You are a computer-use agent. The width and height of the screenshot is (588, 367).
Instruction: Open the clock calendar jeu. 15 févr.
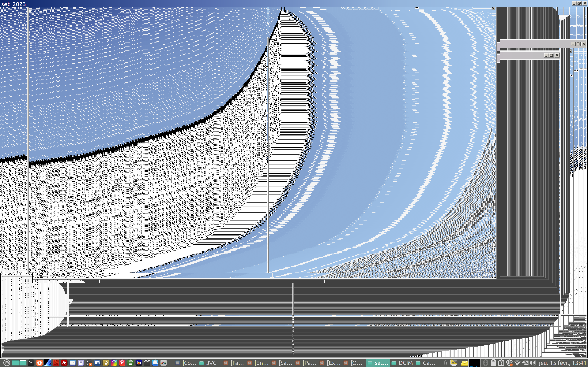click(x=562, y=363)
